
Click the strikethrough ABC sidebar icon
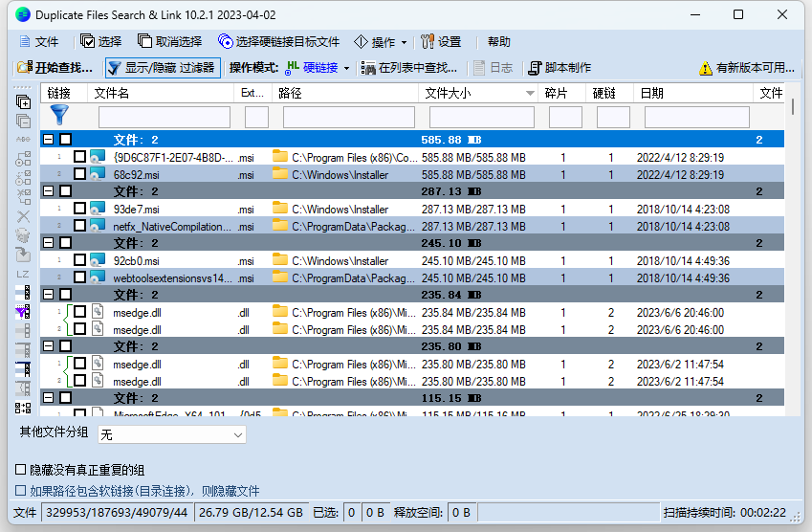point(23,140)
